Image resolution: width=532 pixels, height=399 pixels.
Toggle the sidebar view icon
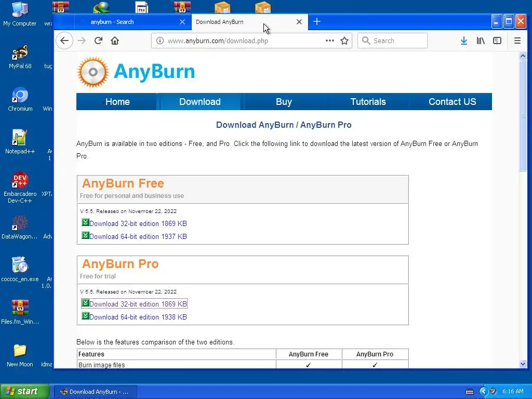click(497, 41)
